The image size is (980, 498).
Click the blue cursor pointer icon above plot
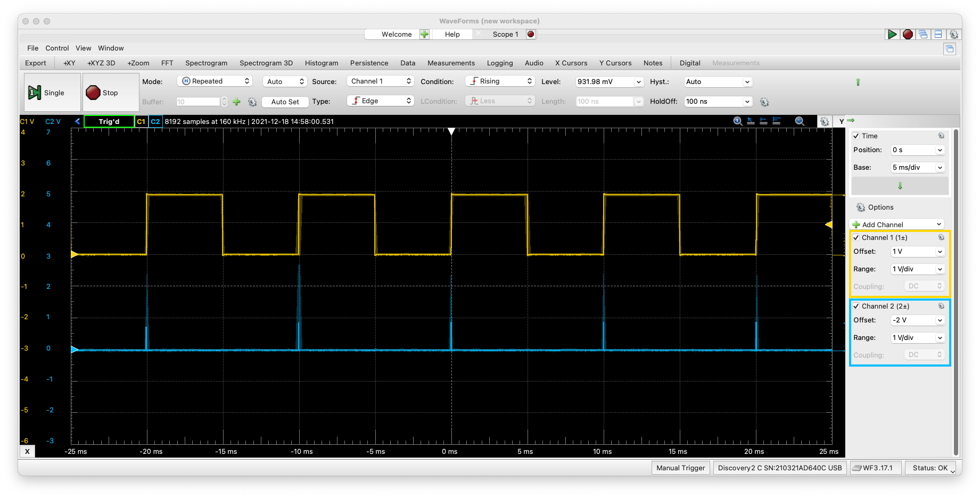tap(751, 121)
